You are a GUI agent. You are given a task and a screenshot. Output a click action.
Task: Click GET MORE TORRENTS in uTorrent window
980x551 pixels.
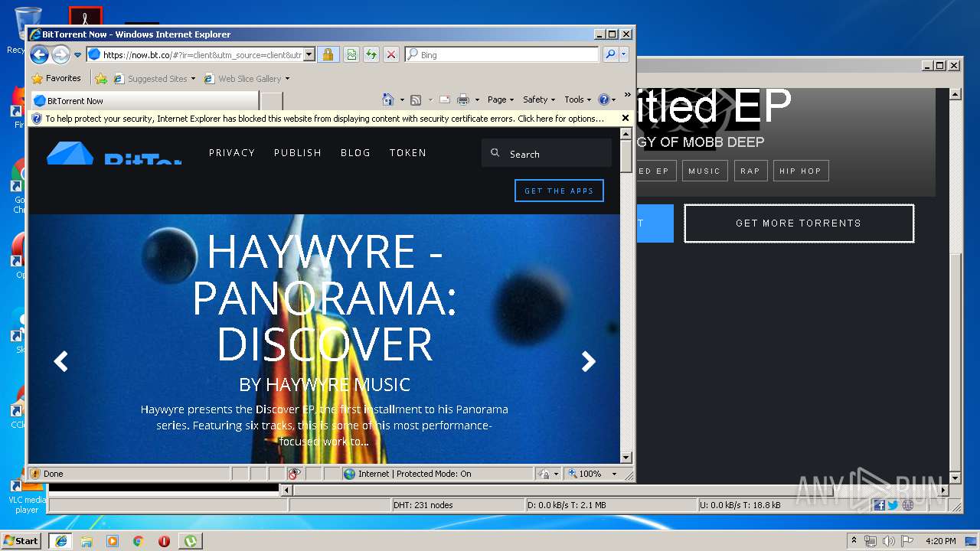799,223
